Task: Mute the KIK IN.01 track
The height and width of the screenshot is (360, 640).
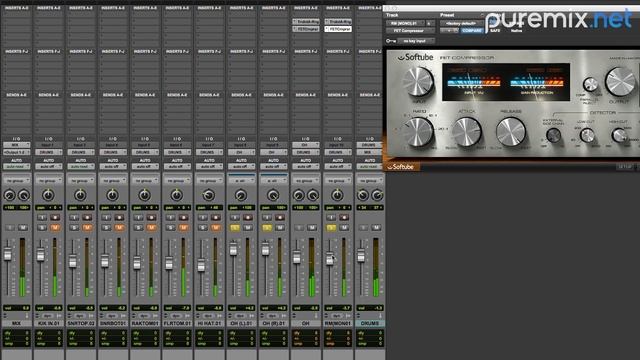Action: (x=55, y=227)
